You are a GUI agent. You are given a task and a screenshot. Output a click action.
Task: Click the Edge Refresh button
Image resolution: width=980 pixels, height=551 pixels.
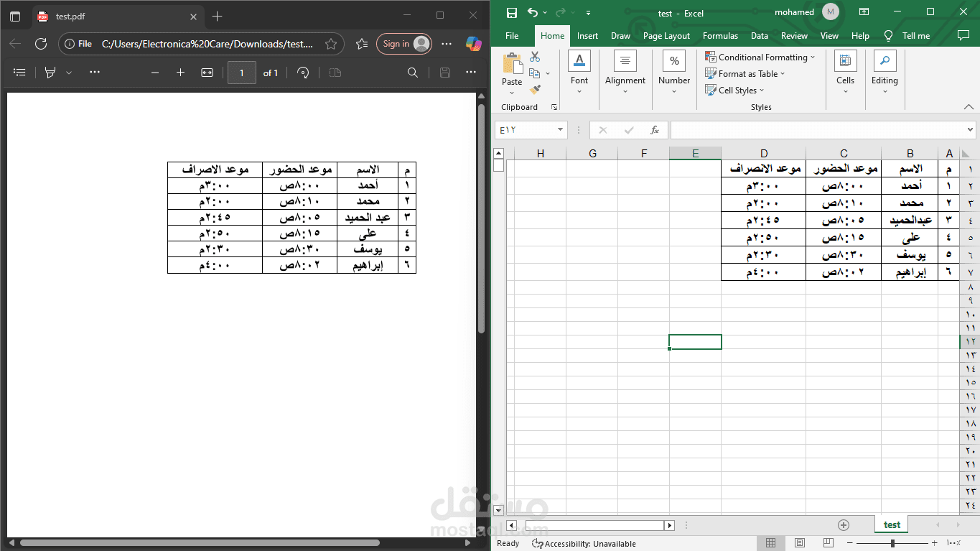tap(41, 44)
